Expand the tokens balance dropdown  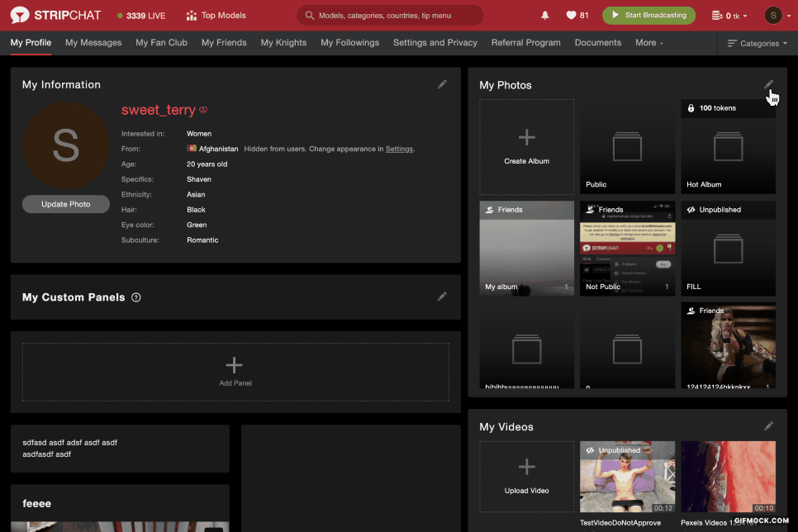pos(729,16)
